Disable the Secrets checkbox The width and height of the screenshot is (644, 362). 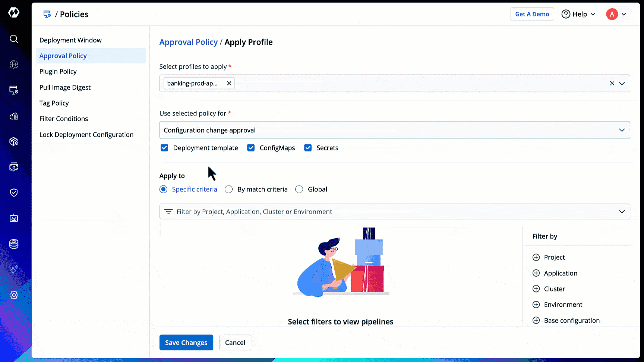pyautogui.click(x=308, y=148)
